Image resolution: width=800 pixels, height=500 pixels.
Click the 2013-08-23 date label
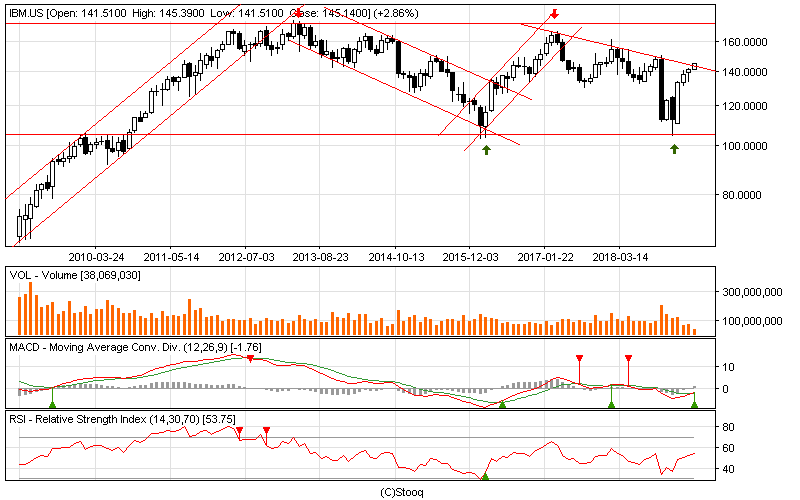[x=320, y=257]
